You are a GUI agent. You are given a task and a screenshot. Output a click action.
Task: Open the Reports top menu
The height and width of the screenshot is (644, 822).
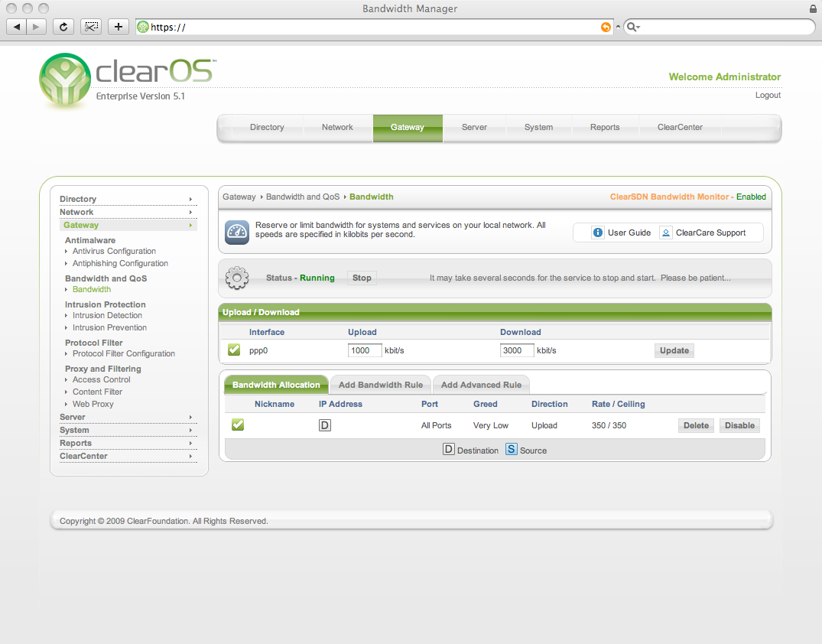(x=604, y=128)
